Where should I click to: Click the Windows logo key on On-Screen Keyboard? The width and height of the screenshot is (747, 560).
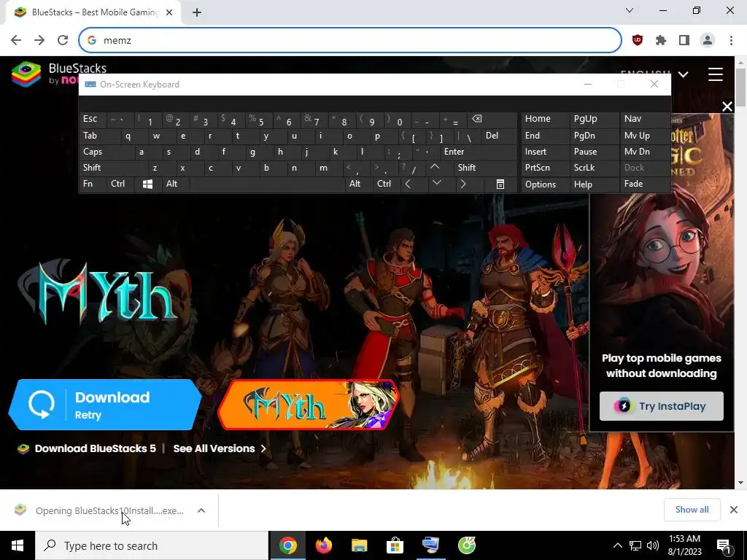click(147, 184)
